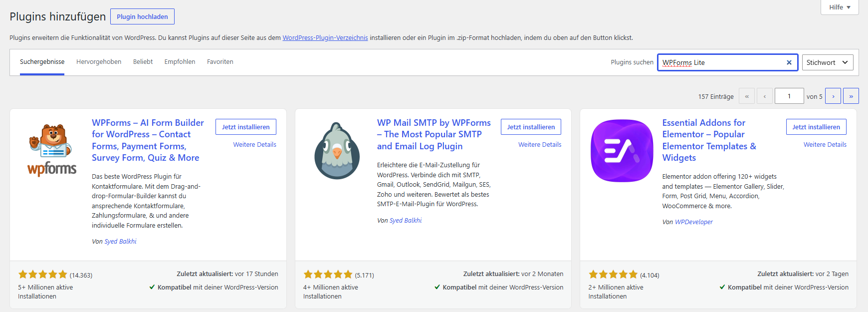The height and width of the screenshot is (312, 868).
Task: Click 'Zuletzt aktualisiert: vor 17 Stunden' text
Action: (x=227, y=274)
